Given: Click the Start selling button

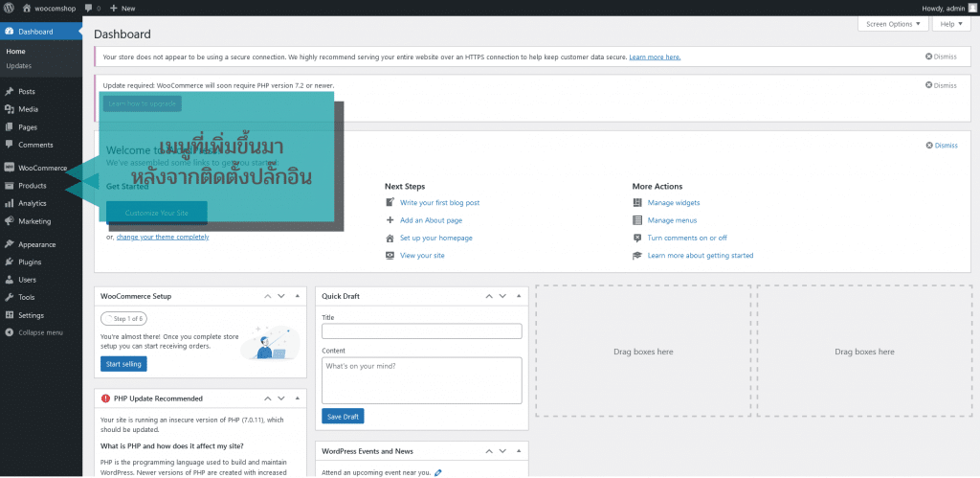Looking at the screenshot, I should point(123,364).
